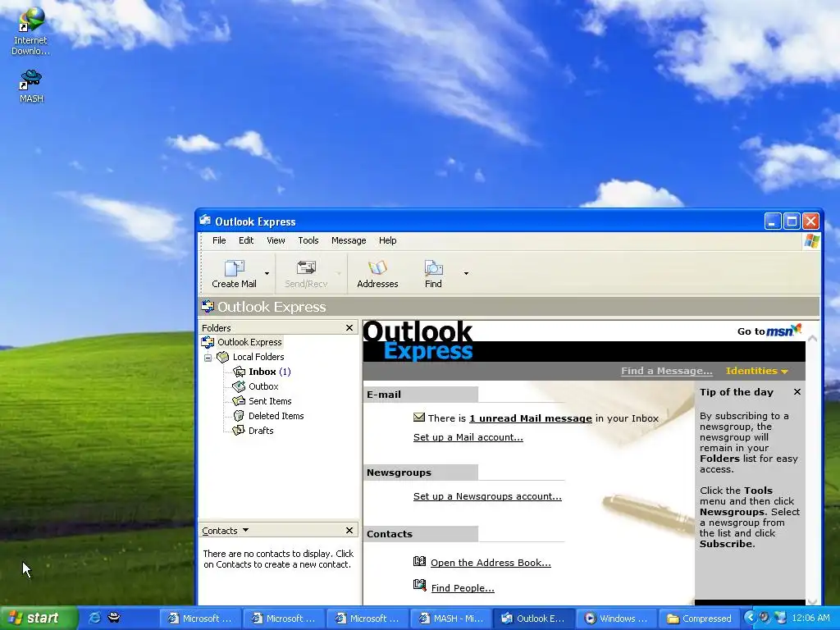
Task: Click the unread mail envelope icon
Action: (x=419, y=418)
